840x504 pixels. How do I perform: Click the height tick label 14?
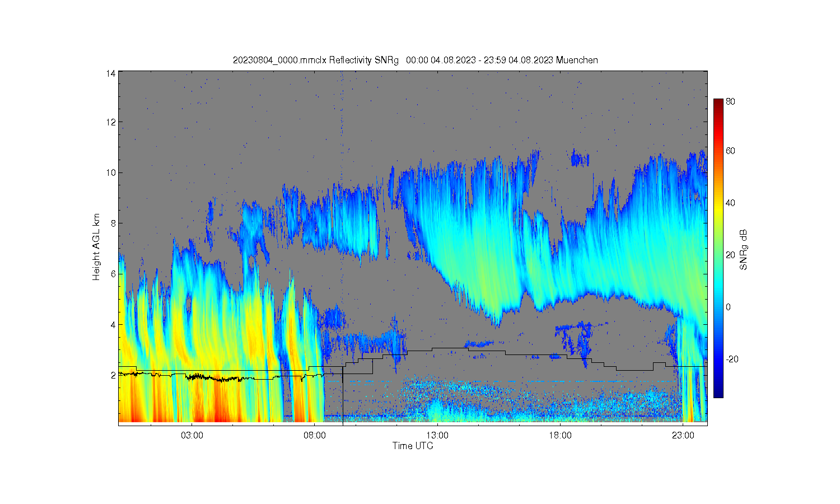click(111, 73)
